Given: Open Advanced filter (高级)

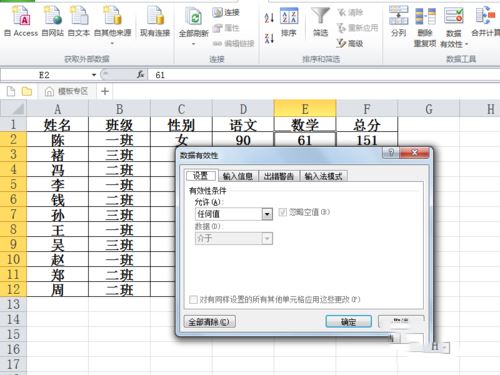Looking at the screenshot, I should tap(350, 43).
